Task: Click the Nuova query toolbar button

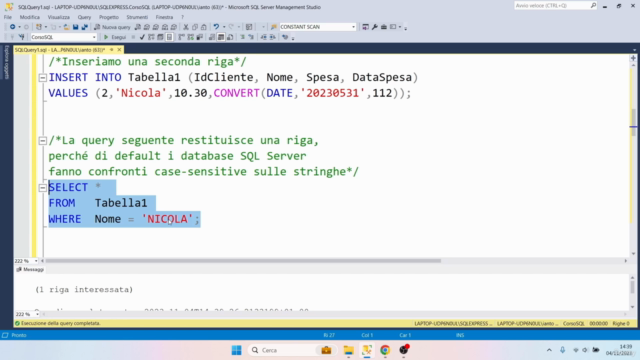Action: tap(112, 27)
